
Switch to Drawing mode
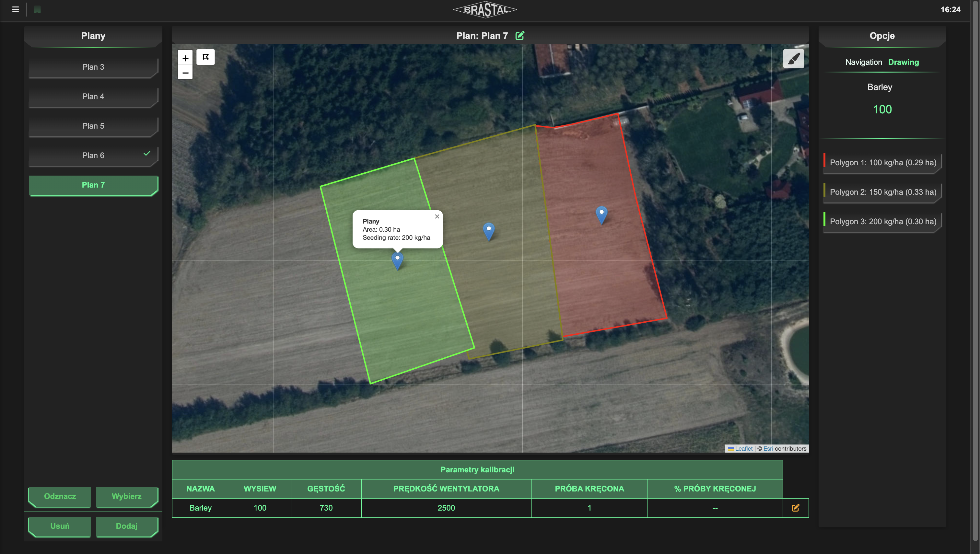point(903,62)
